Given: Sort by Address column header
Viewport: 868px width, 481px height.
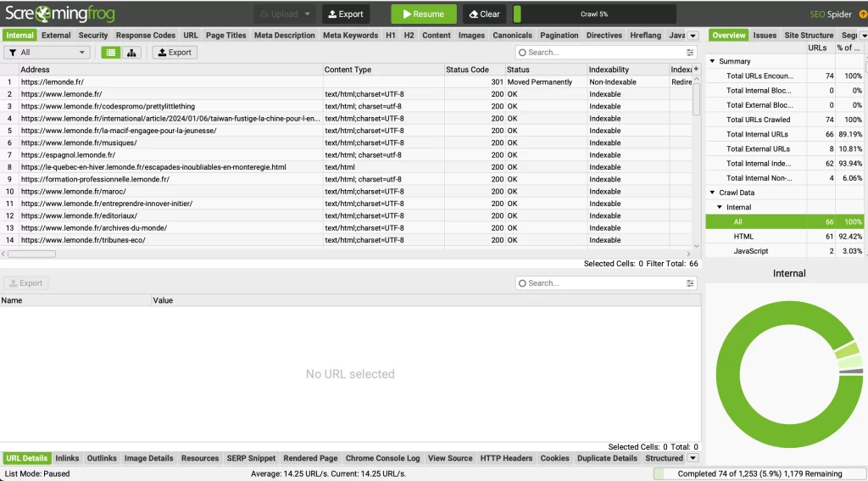Looking at the screenshot, I should (171, 70).
